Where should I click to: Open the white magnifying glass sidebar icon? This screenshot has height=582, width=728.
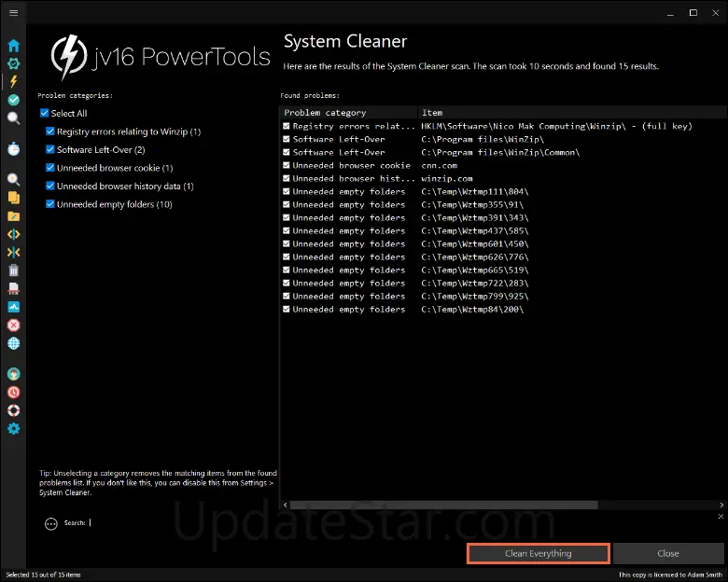13,118
